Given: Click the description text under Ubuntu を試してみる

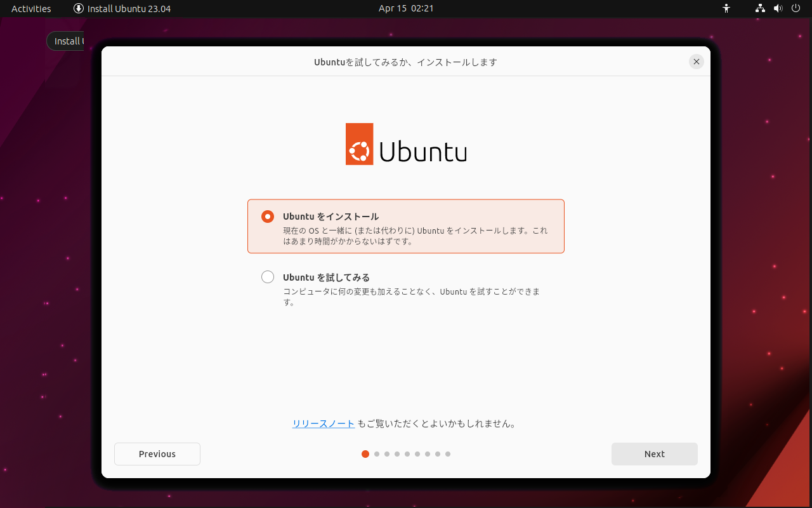Looking at the screenshot, I should click(x=412, y=297).
